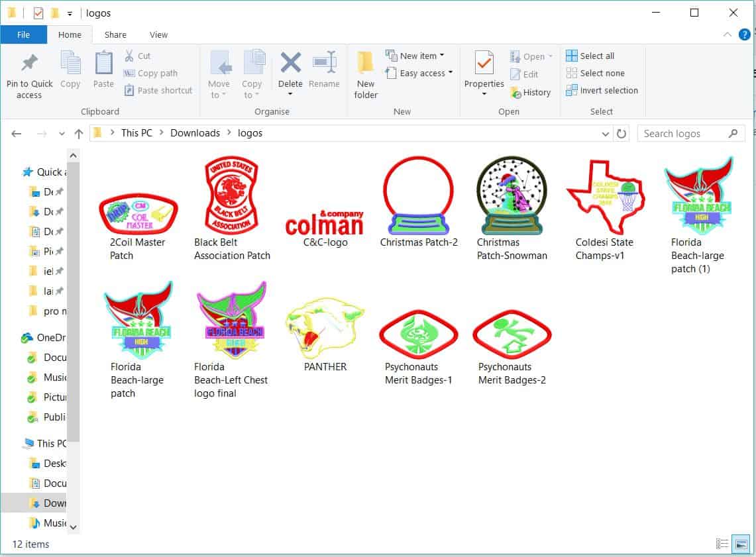Cut the selected file
Image resolution: width=756 pixels, height=557 pixels.
(140, 56)
